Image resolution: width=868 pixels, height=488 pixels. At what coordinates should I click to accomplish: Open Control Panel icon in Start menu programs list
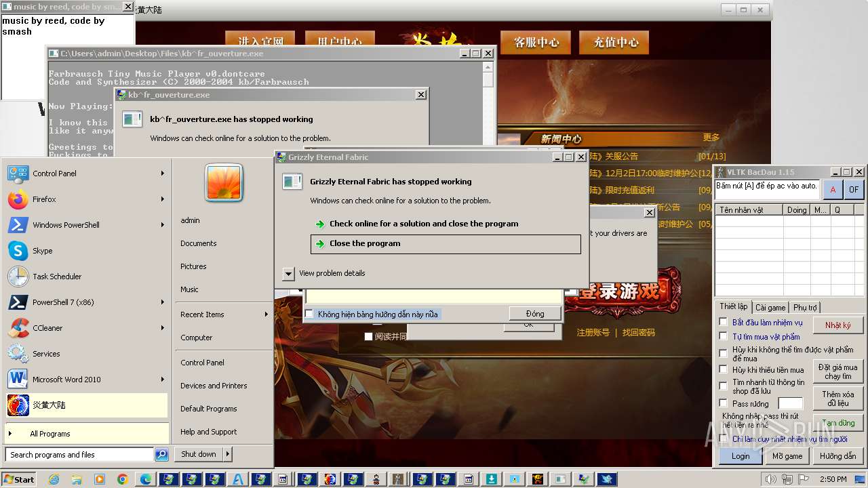click(x=18, y=174)
